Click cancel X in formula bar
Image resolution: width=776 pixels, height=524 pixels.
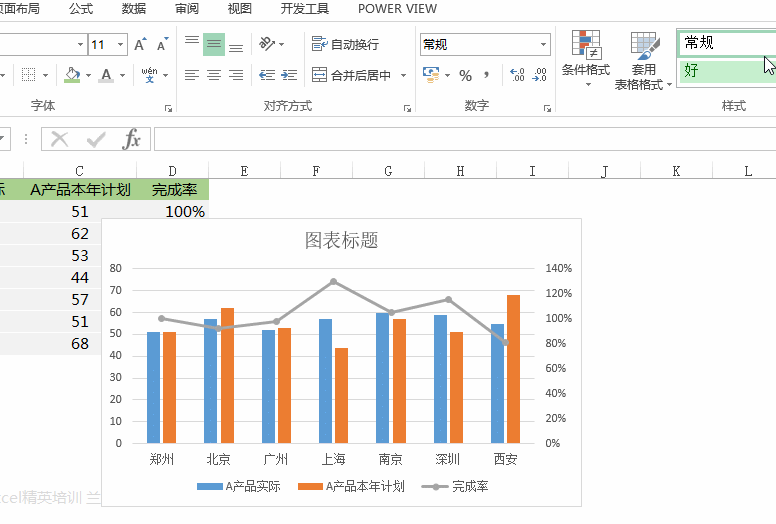pos(60,140)
